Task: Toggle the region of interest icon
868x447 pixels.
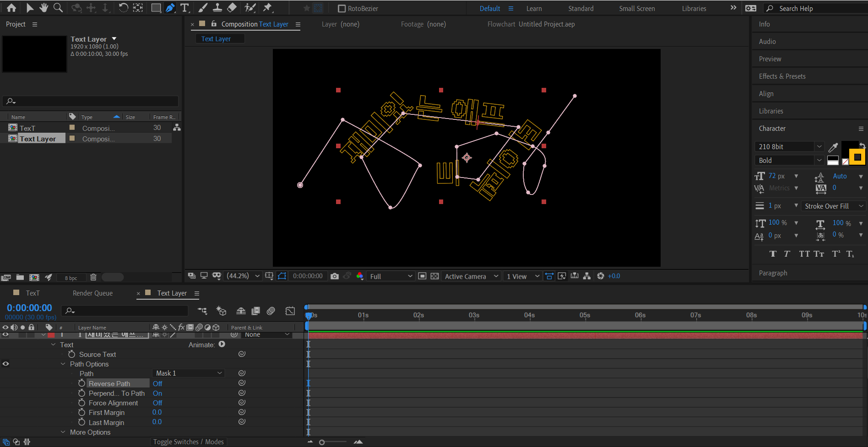Action: 422,276
